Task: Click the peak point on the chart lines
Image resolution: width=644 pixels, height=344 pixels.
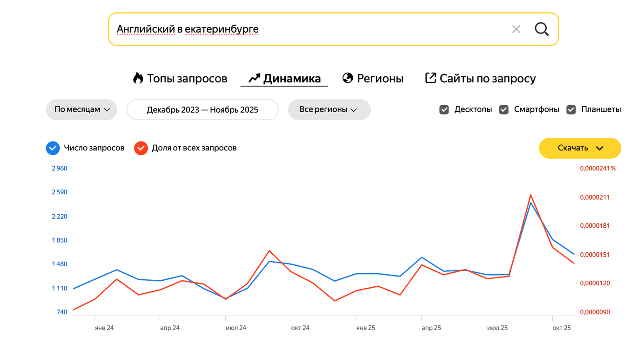Action: pyautogui.click(x=530, y=196)
